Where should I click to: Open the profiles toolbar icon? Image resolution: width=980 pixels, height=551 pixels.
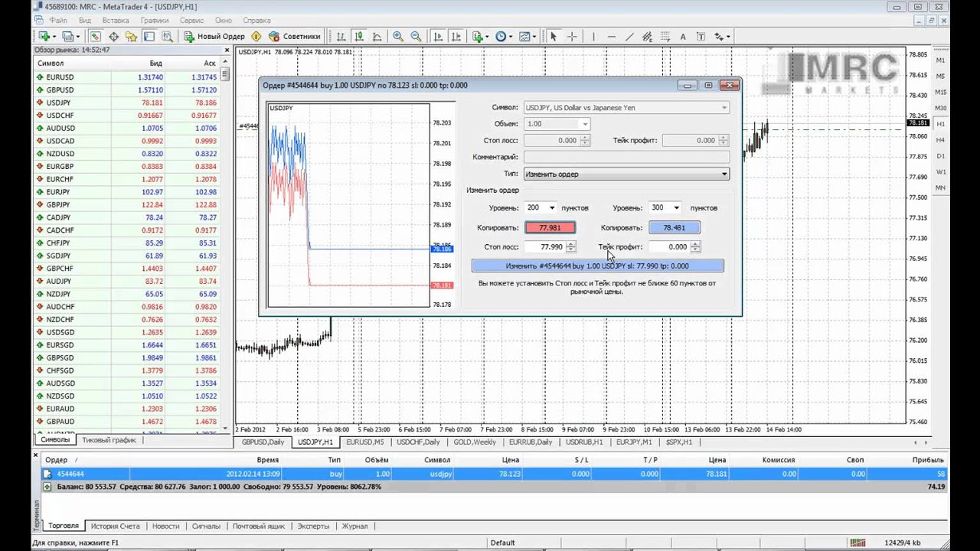coord(68,36)
